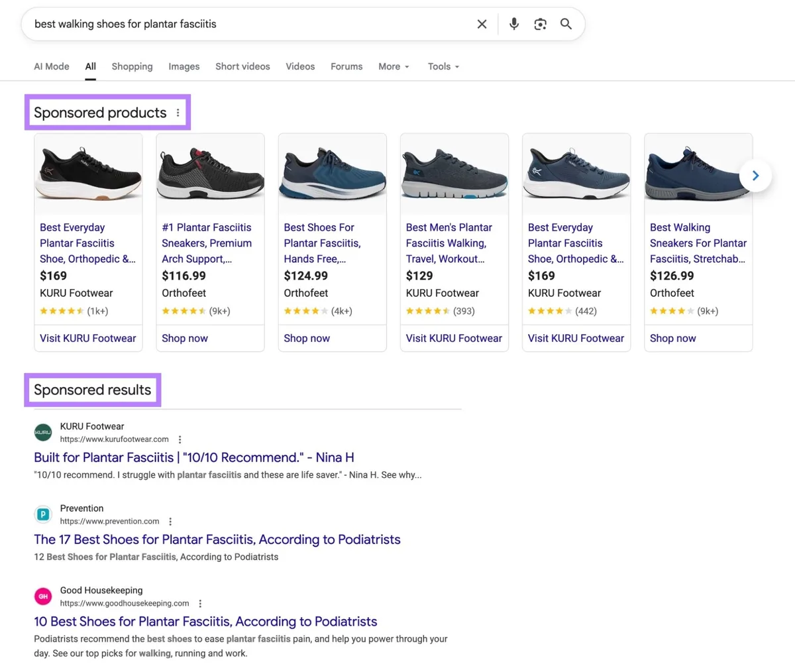This screenshot has height=672, width=795.
Task: Open 'Best Shoes For Plantar Fasciitis, Hands Free' title
Action: point(322,243)
